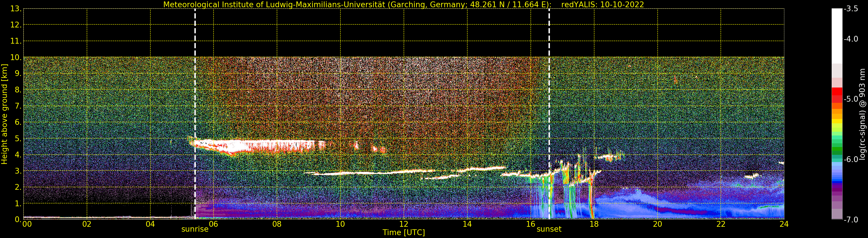Click the 'Time [UTC]' axis label

403,232
